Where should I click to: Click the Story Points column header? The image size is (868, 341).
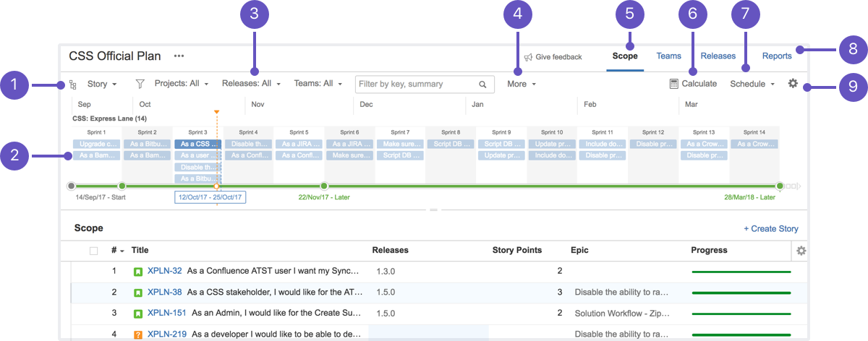[516, 250]
